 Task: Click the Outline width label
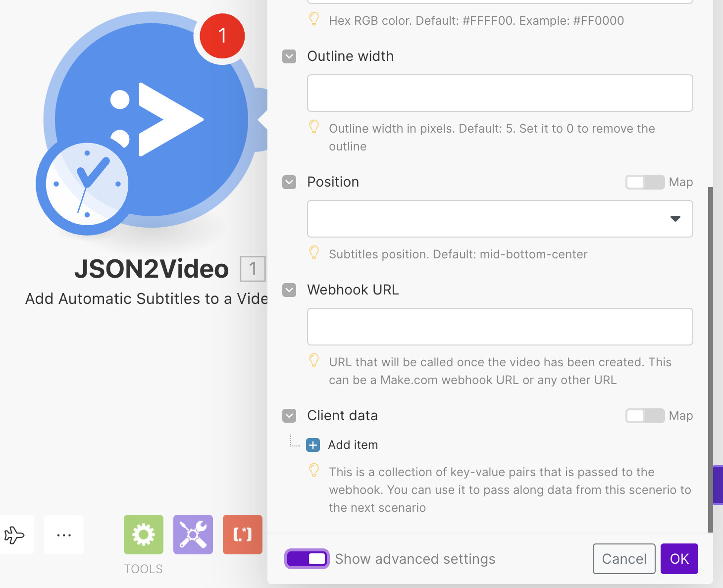click(x=351, y=56)
